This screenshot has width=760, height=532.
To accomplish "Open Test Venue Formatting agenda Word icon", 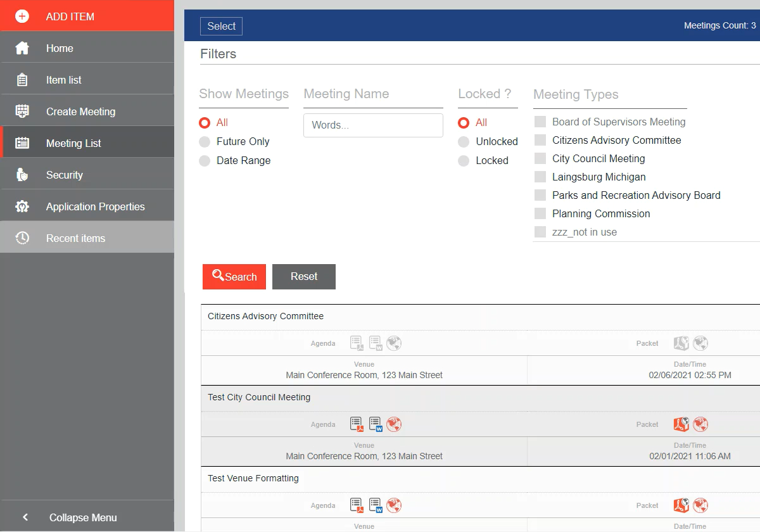I will [376, 505].
